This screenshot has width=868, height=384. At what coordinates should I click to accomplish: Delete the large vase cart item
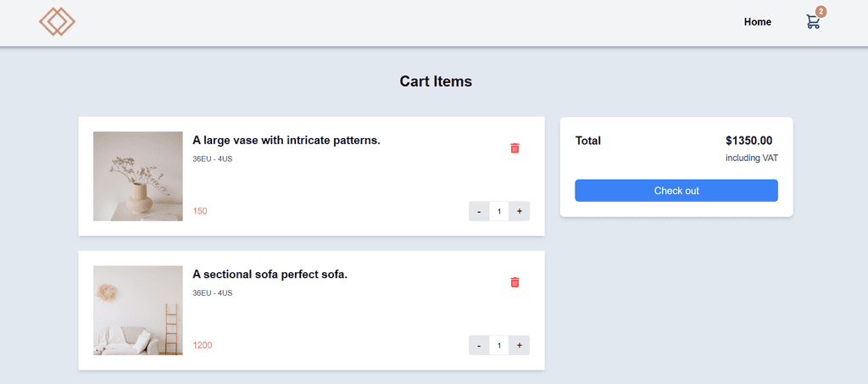515,148
